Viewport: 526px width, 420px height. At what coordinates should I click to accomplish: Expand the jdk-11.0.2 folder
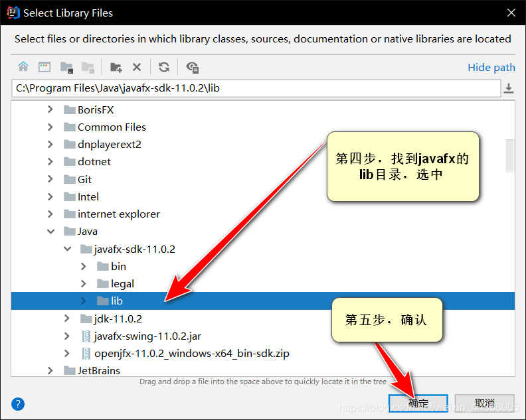(67, 318)
